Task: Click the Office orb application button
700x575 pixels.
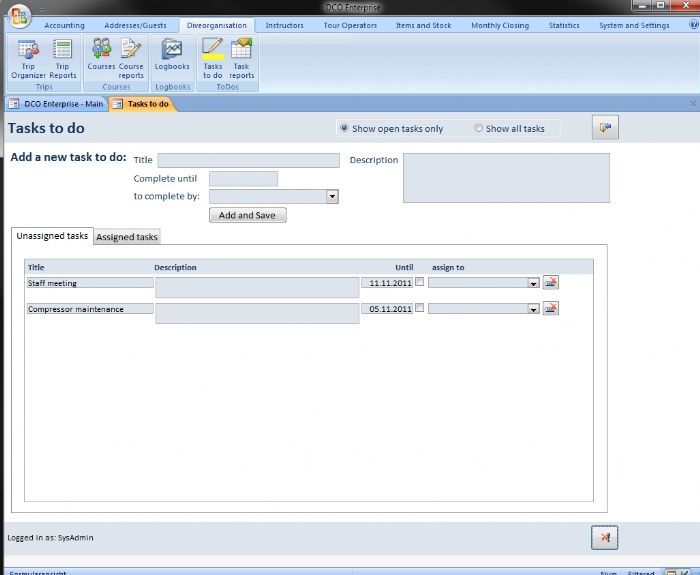Action: (18, 17)
